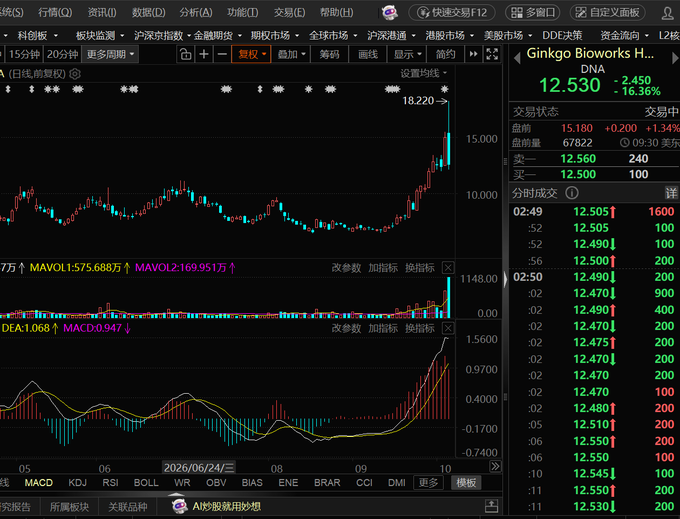Image resolution: width=680 pixels, height=519 pixels.
Task: Switch to the RSI indicator
Action: pos(110,483)
